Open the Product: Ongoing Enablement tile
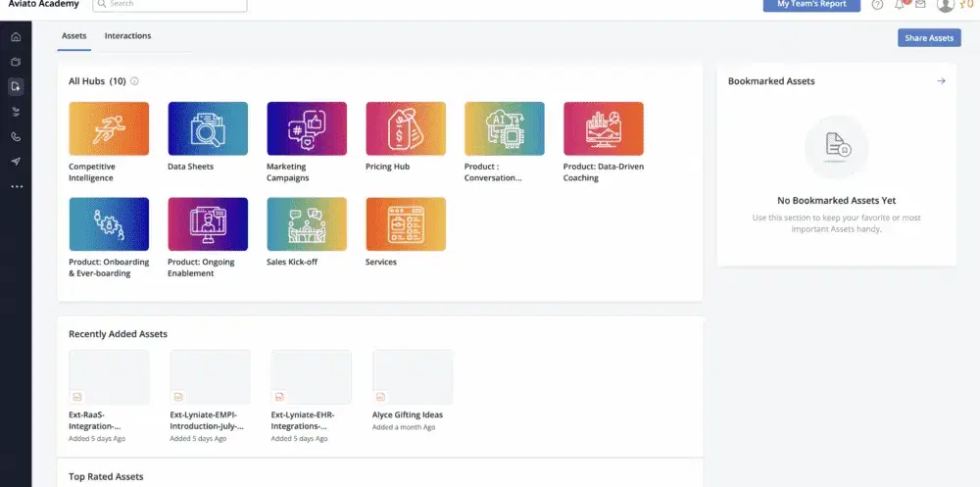The image size is (980, 487). [208, 224]
